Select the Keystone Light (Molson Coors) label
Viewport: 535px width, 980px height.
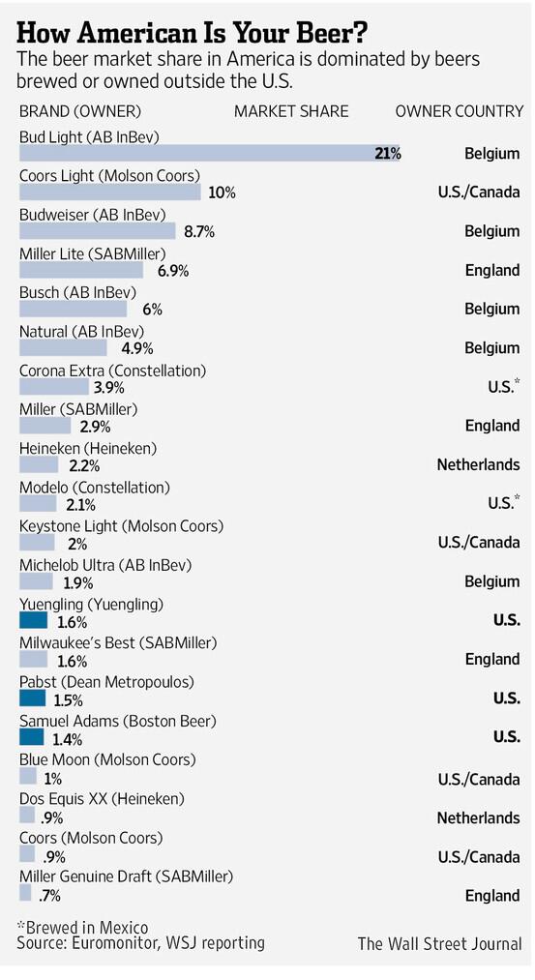(x=121, y=526)
